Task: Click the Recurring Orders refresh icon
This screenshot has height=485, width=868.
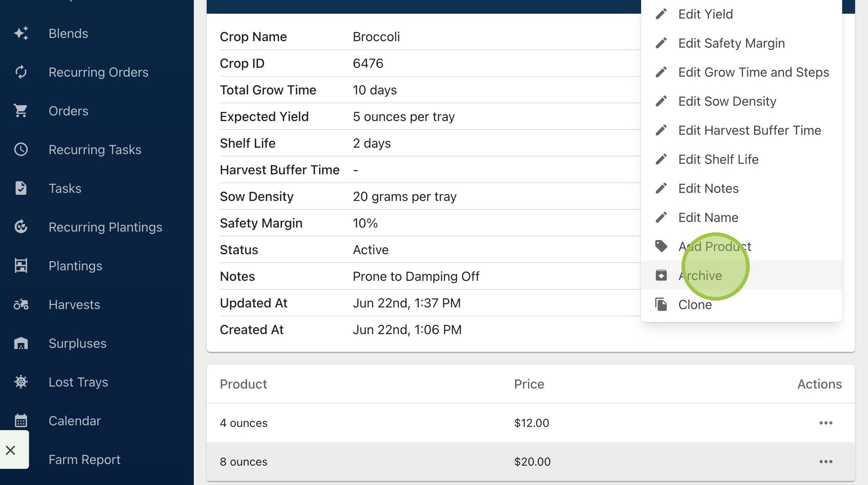Action: tap(21, 72)
